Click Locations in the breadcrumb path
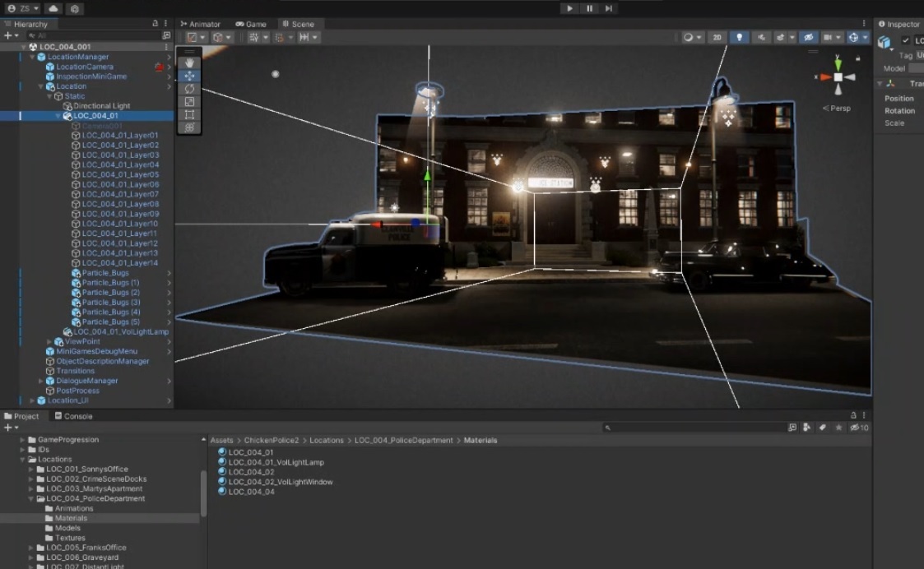The width and height of the screenshot is (924, 569). click(327, 441)
